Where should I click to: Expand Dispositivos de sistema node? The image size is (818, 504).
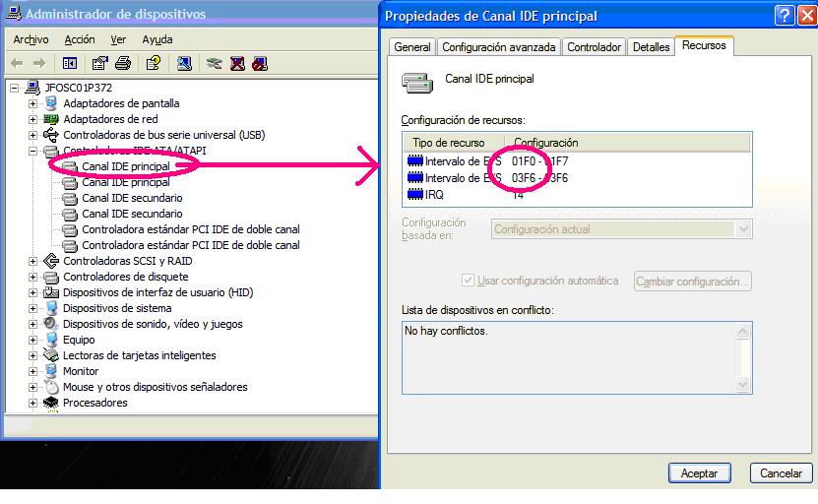[x=32, y=308]
